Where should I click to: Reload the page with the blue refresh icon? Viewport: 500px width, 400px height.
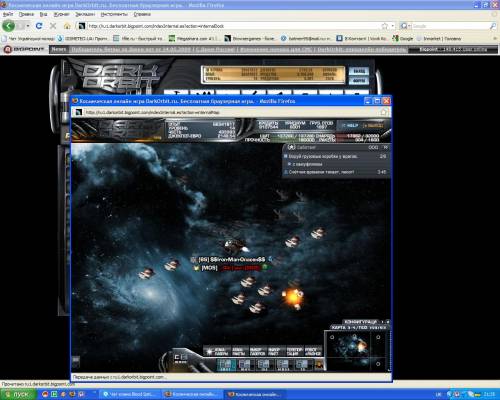tap(39, 26)
